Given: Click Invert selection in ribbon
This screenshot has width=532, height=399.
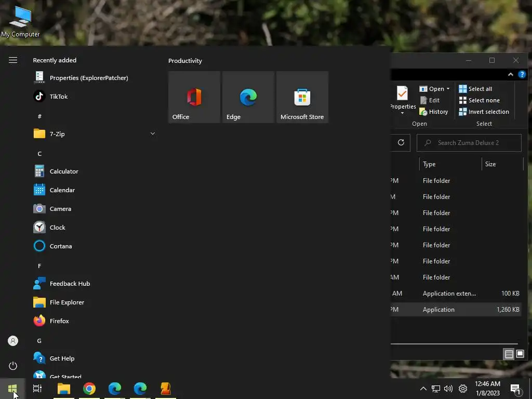Looking at the screenshot, I should point(484,112).
